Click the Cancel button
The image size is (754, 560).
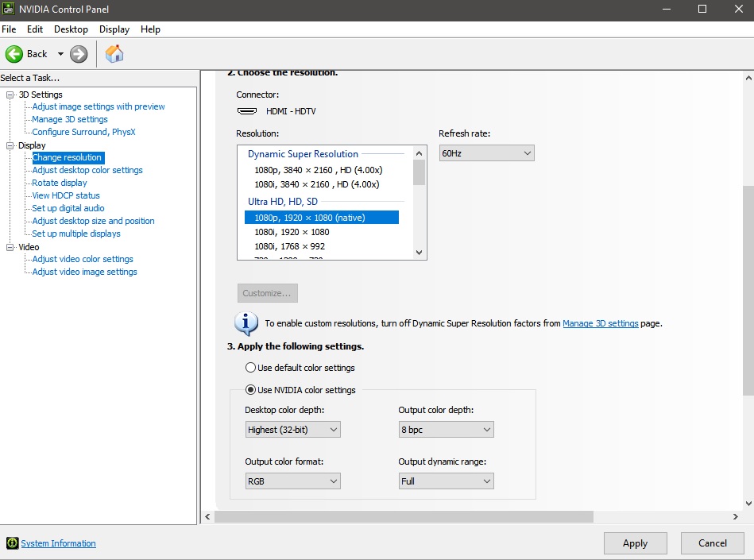(x=713, y=543)
